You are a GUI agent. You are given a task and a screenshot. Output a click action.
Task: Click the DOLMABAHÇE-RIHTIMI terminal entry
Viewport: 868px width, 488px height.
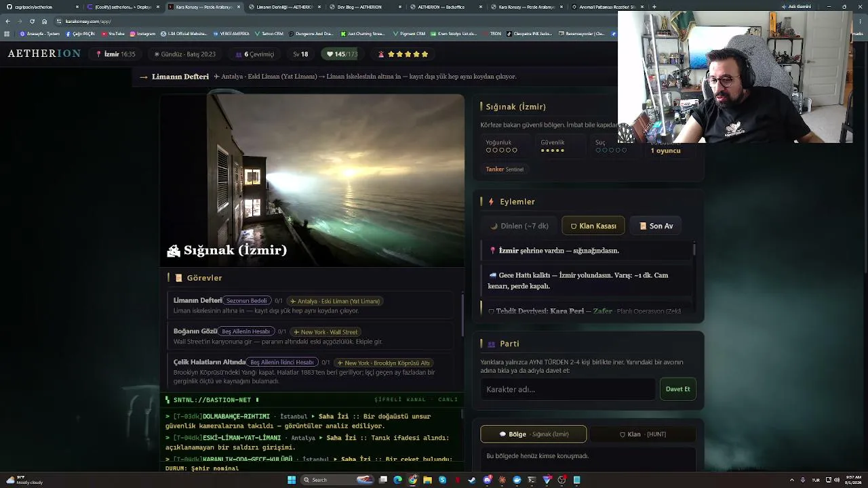click(307, 421)
